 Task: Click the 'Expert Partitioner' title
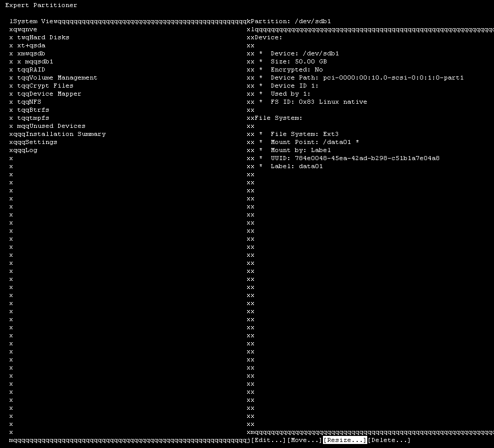tap(41, 5)
